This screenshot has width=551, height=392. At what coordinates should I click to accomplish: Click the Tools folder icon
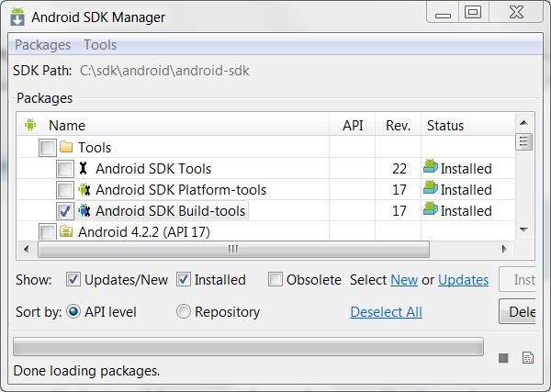click(x=66, y=147)
